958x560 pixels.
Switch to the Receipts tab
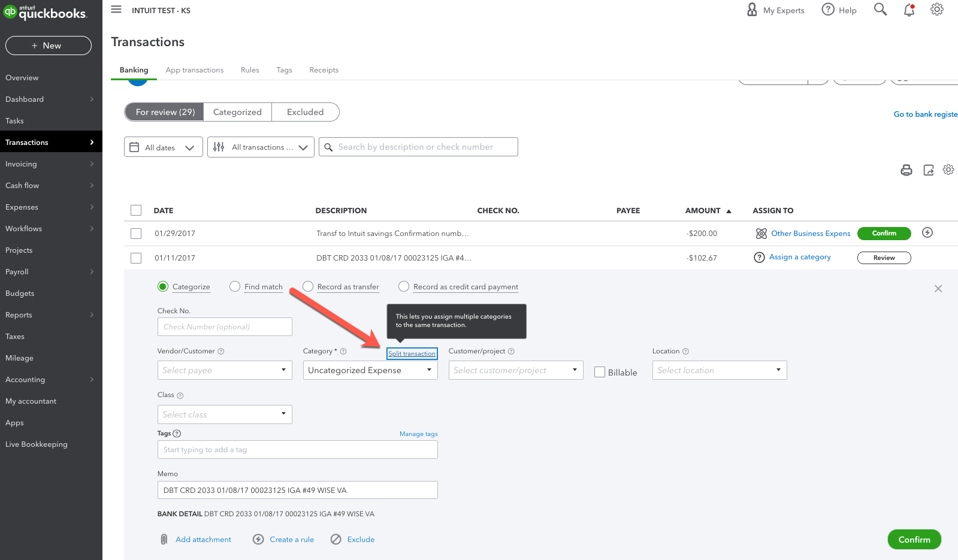(x=324, y=70)
